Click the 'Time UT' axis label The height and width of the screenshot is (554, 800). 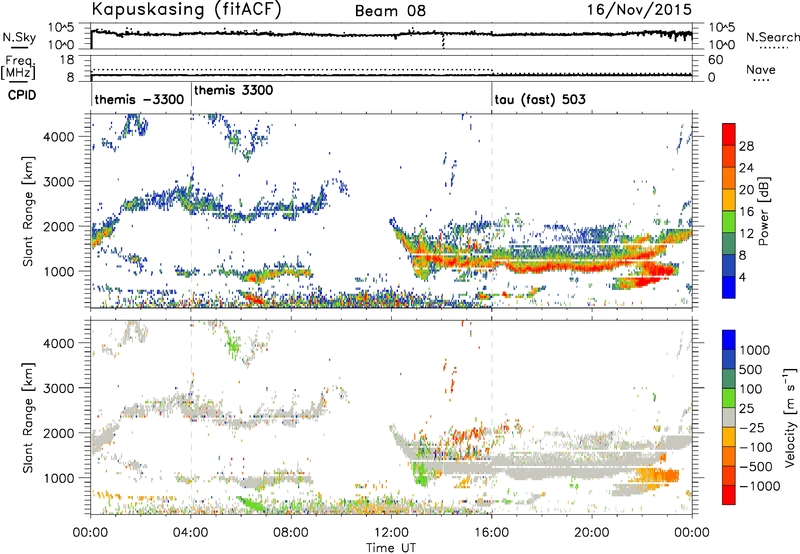coord(391,548)
